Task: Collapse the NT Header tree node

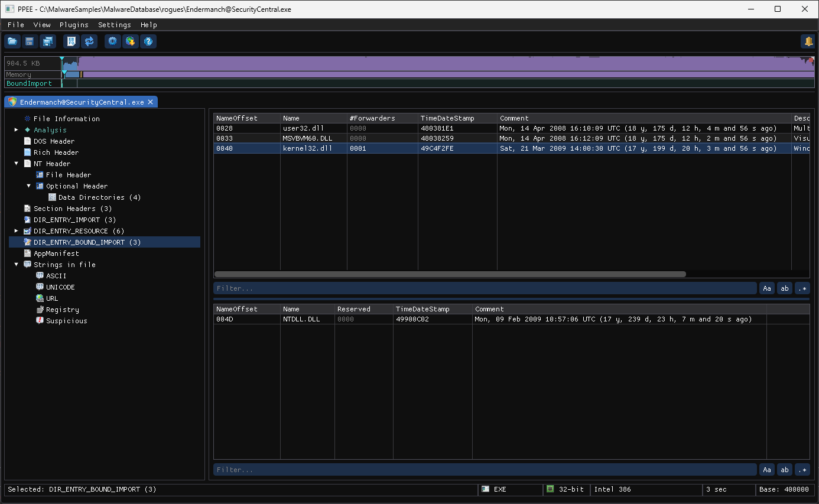Action: click(17, 164)
